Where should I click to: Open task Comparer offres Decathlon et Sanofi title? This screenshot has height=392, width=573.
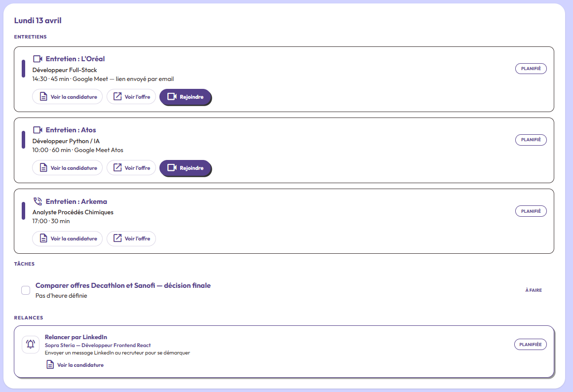coord(123,285)
